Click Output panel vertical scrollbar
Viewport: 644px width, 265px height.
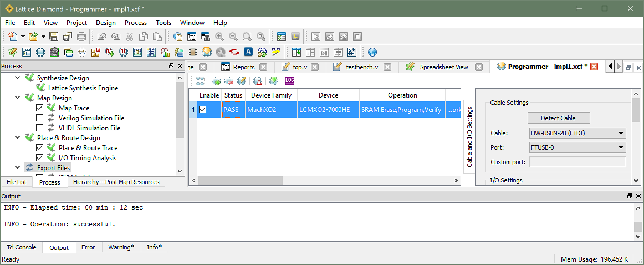(637, 227)
